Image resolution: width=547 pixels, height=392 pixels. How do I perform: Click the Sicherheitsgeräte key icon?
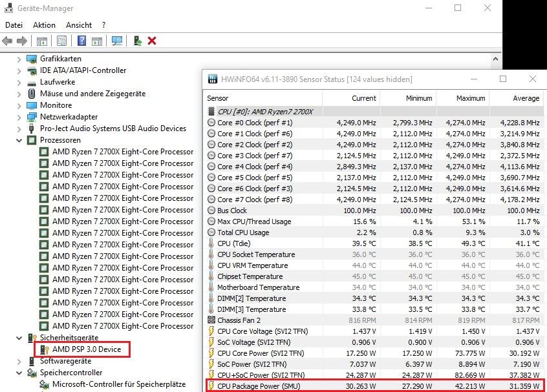[32, 338]
